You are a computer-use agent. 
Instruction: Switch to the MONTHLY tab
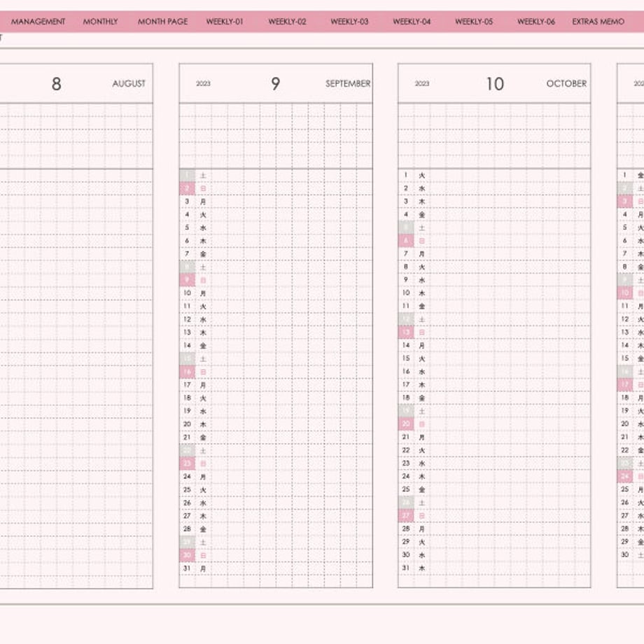100,22
